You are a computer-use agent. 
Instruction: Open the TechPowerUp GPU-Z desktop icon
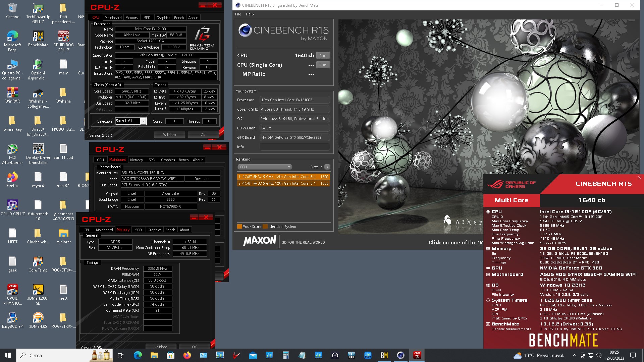(38, 13)
